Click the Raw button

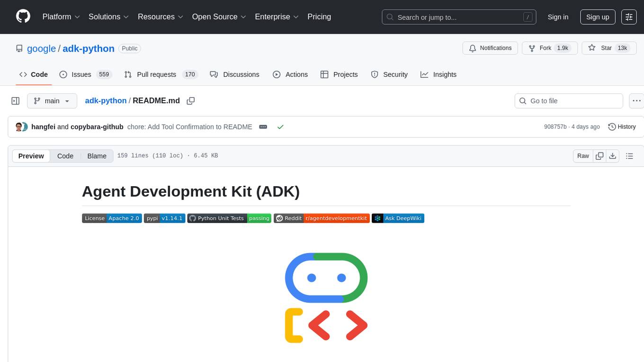(583, 156)
